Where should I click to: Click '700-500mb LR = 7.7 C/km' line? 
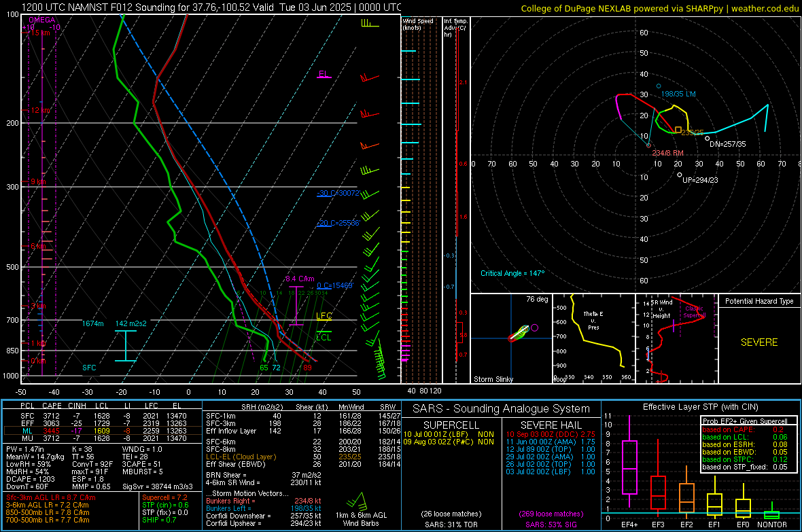click(x=48, y=520)
